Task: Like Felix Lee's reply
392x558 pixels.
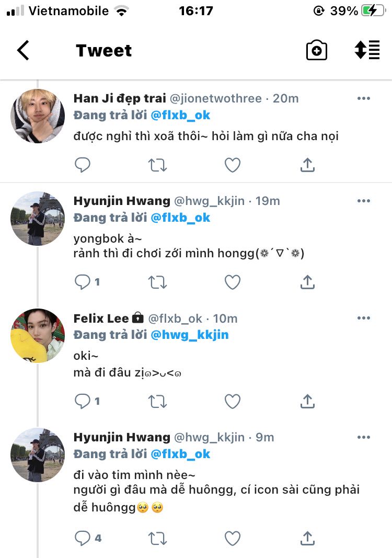Action: tap(233, 401)
